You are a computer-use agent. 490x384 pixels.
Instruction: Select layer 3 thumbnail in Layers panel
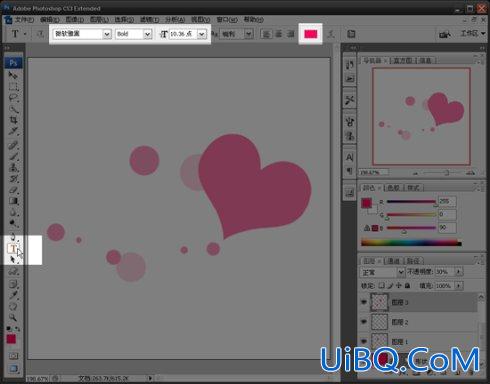(x=380, y=302)
